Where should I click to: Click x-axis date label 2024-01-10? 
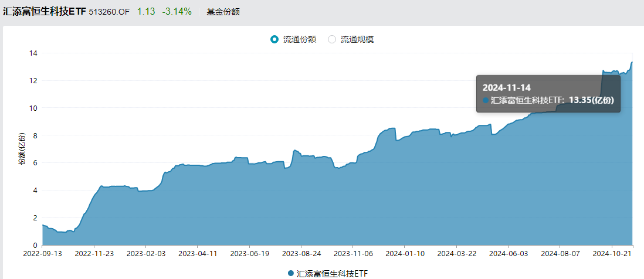[404, 254]
